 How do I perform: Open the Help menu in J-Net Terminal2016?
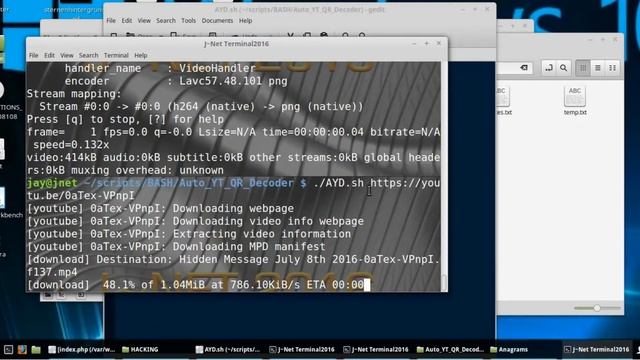[x=141, y=55]
